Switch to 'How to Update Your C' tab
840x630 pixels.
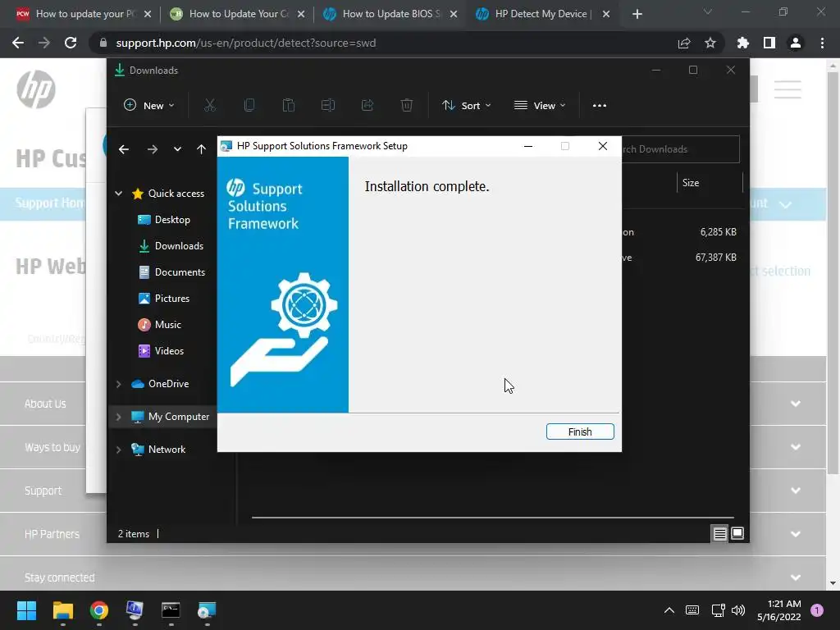click(237, 14)
